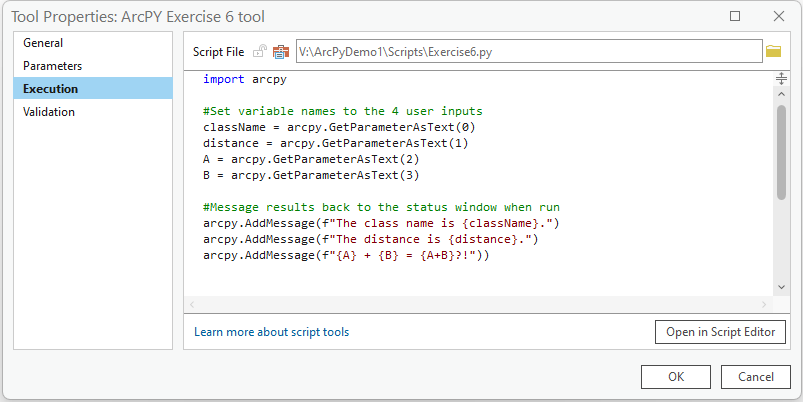Screen dimensions: 803x402
Task: Browse for script file with folder icon
Action: [x=773, y=51]
